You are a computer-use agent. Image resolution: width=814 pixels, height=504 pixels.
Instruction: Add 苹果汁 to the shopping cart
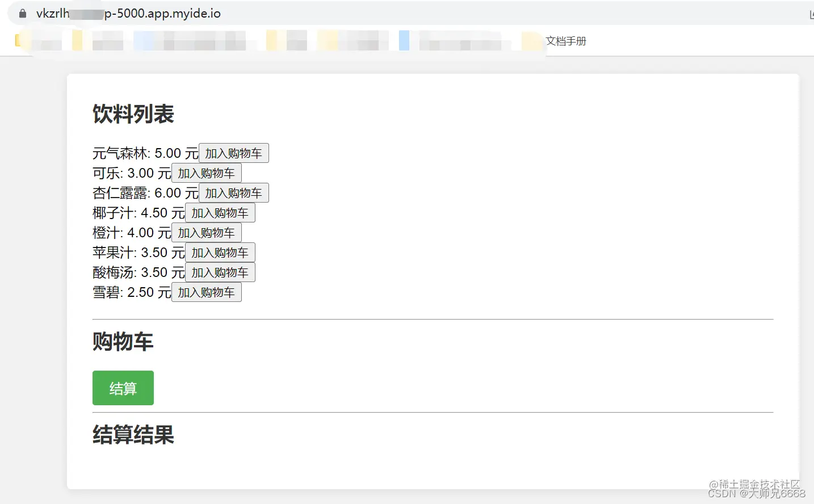pos(220,252)
